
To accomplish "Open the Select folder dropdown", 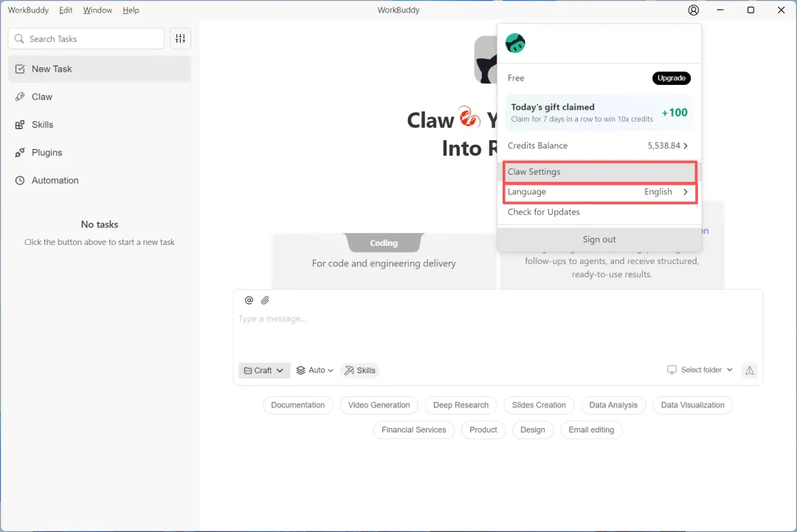I will [x=700, y=370].
